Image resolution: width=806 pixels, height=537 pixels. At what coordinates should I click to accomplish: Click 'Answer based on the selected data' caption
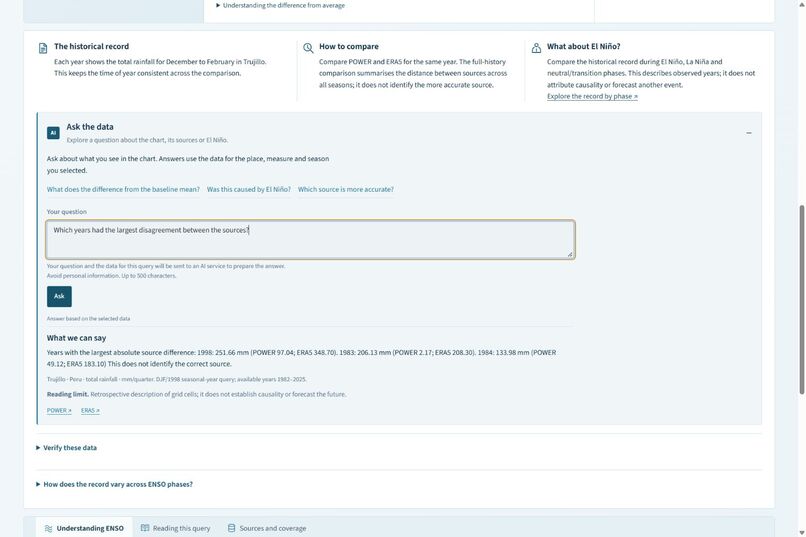[88, 319]
